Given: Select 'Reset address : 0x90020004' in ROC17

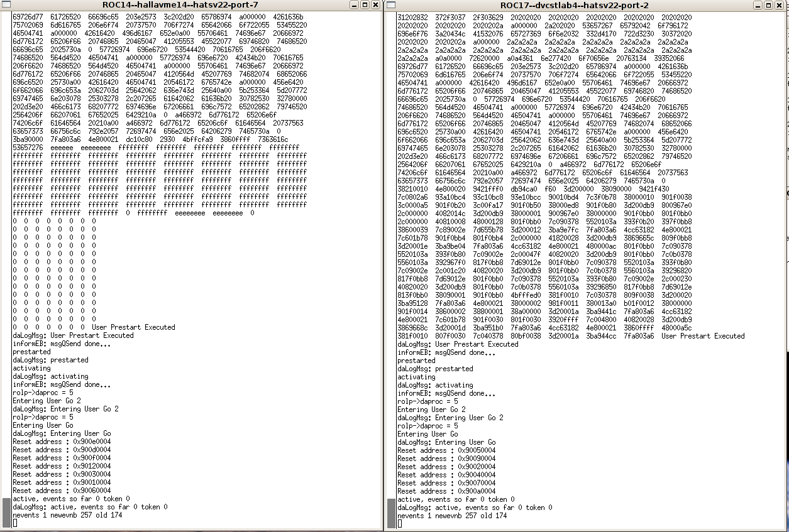Looking at the screenshot, I should (446, 467).
